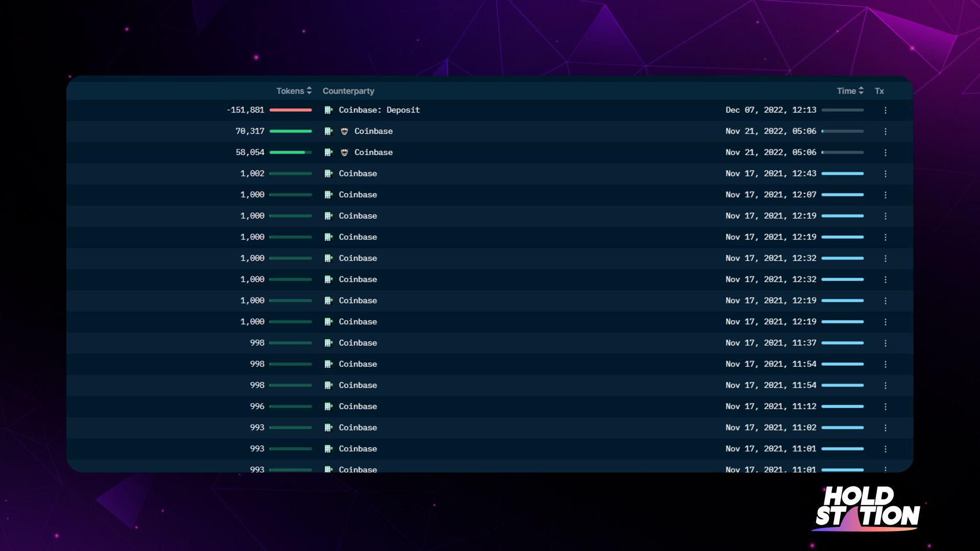
Task: Click the building icon in the 12:07 row
Action: [329, 195]
